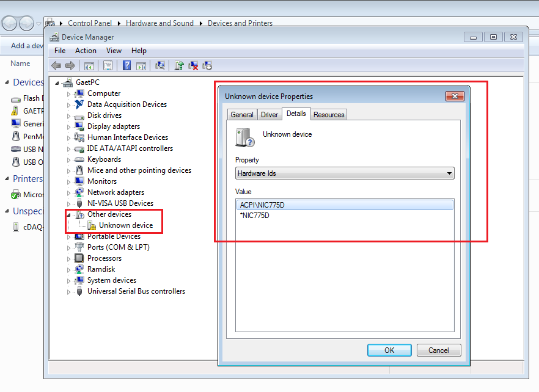Click USB N device in Devices and Printers
Viewport: 539px width, 392px height.
click(x=27, y=150)
